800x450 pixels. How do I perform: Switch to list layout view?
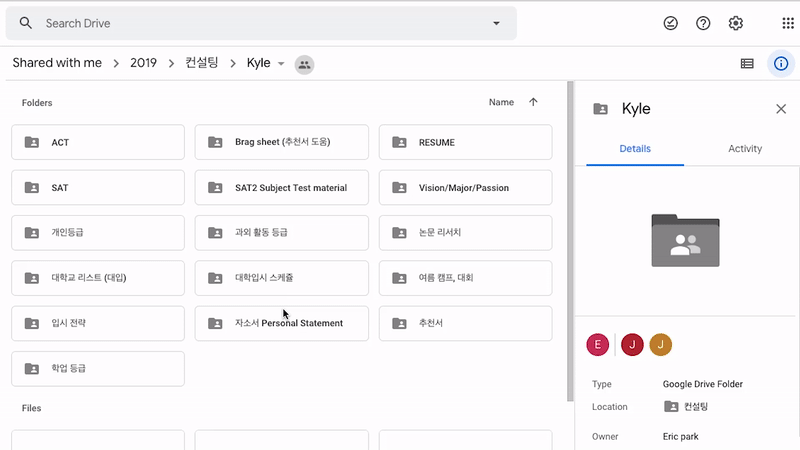point(747,63)
